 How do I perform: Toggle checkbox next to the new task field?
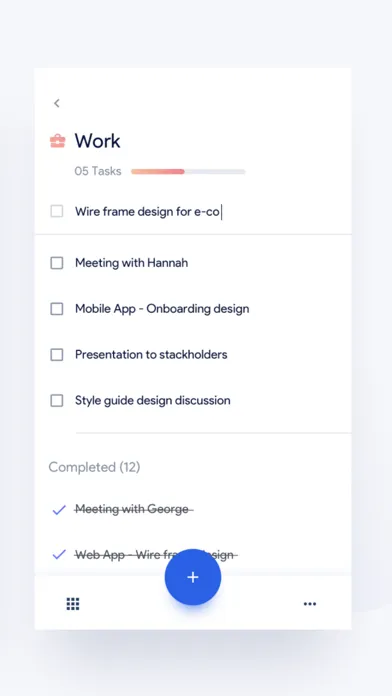coord(57,211)
